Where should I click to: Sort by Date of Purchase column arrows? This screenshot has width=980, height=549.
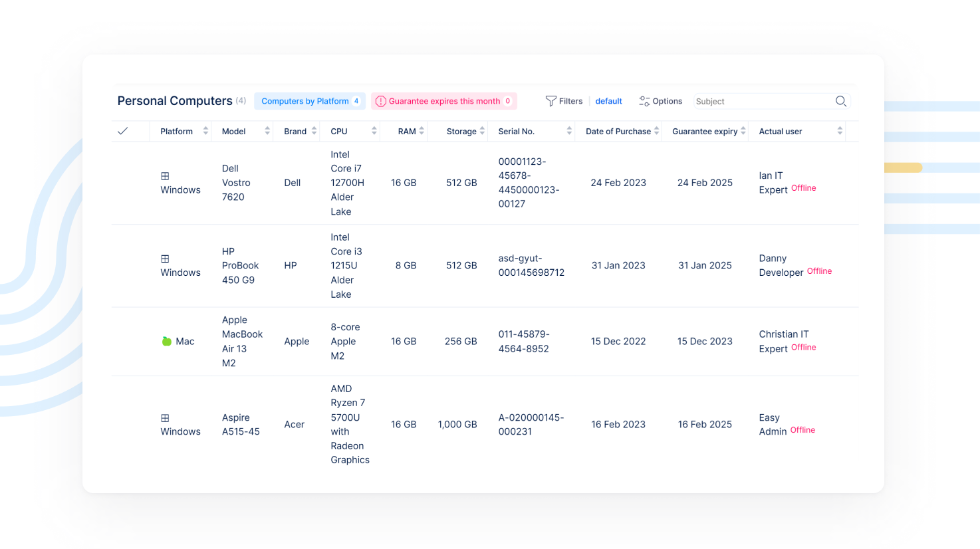point(656,131)
